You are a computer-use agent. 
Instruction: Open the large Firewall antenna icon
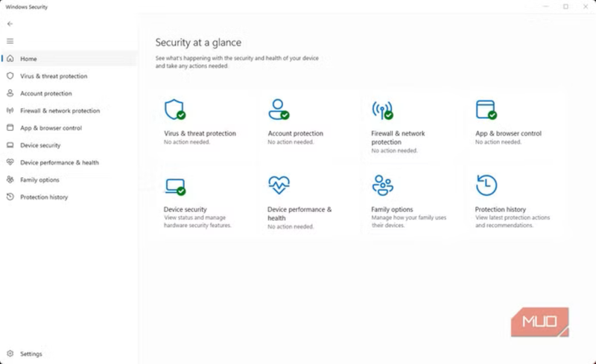(x=382, y=110)
